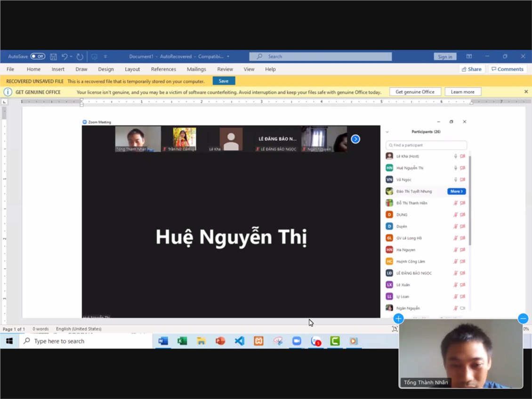The width and height of the screenshot is (532, 399).
Task: Click Save in the recovered file bar
Action: [224, 81]
